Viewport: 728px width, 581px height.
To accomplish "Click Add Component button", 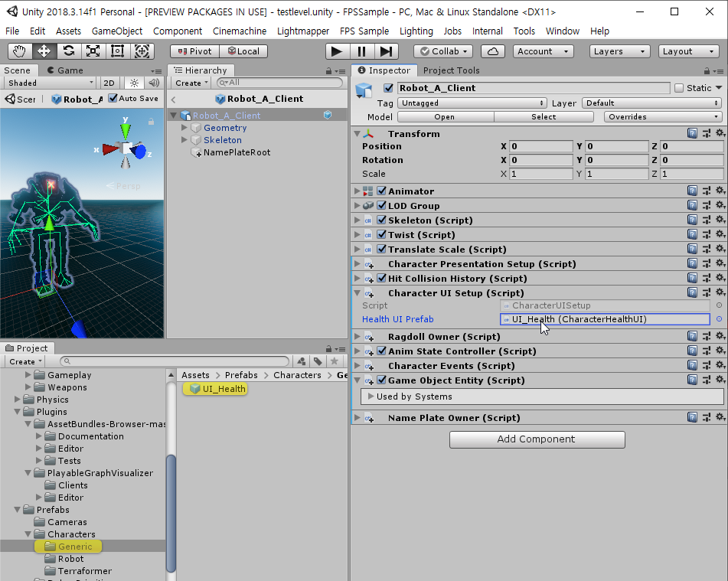I will [537, 439].
